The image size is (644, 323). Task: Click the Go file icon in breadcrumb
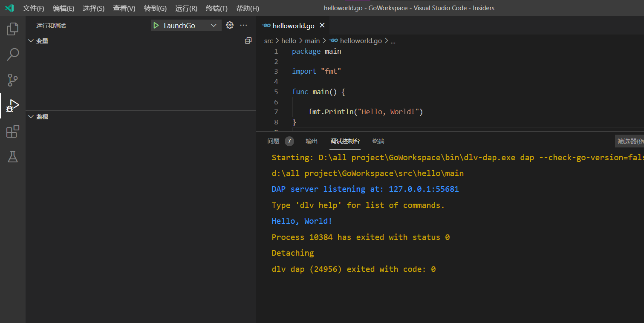(x=334, y=40)
